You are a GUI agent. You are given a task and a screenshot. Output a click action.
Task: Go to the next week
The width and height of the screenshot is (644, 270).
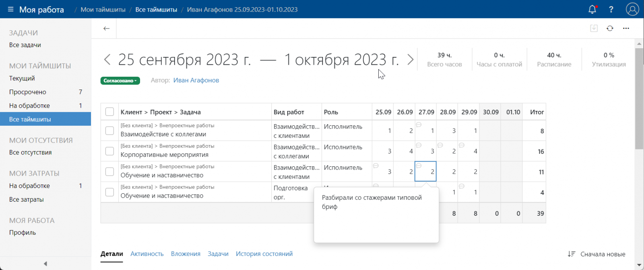pos(410,60)
